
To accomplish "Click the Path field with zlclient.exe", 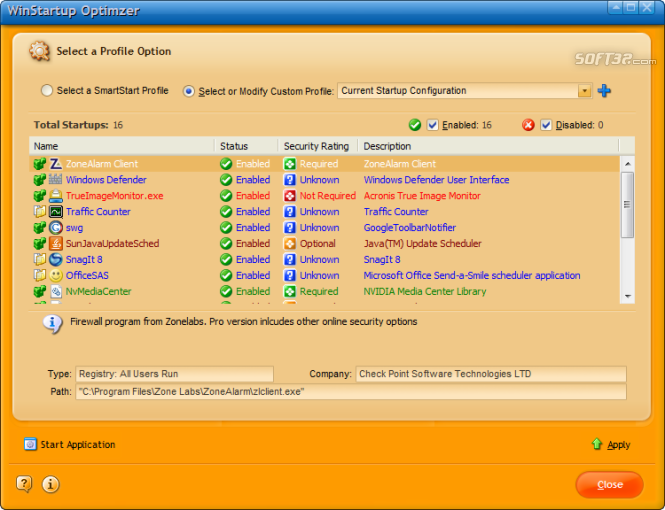I will click(351, 392).
